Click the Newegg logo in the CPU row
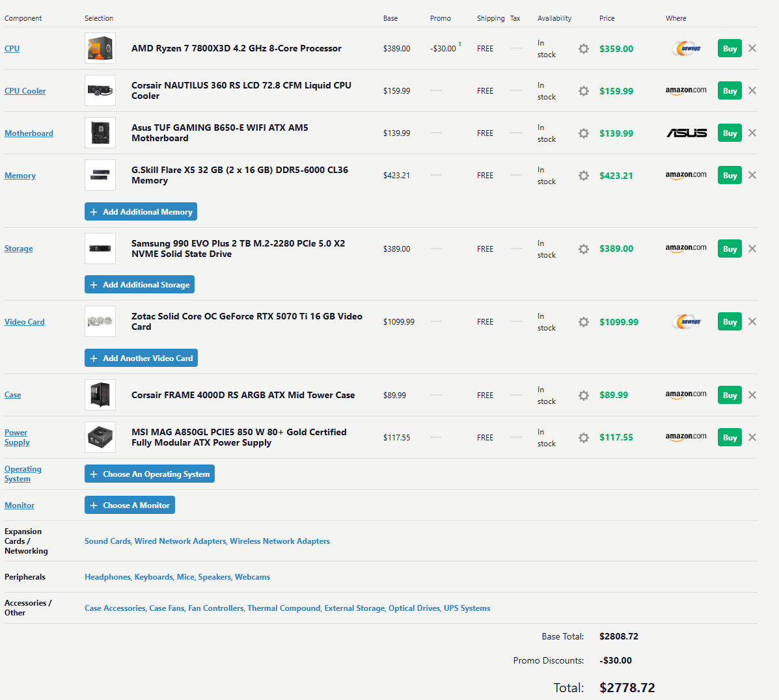The image size is (779, 700). [x=686, y=49]
